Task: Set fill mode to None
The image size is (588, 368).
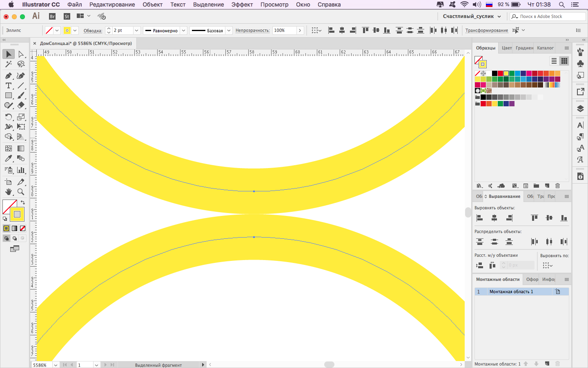Action: pos(23,229)
